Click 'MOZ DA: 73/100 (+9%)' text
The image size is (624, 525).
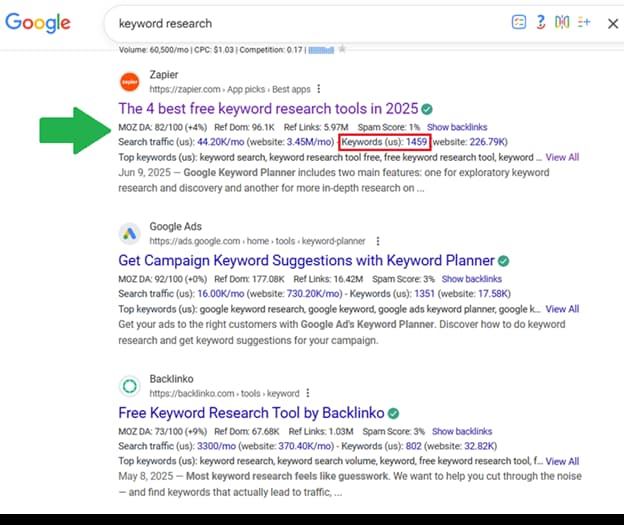point(162,431)
